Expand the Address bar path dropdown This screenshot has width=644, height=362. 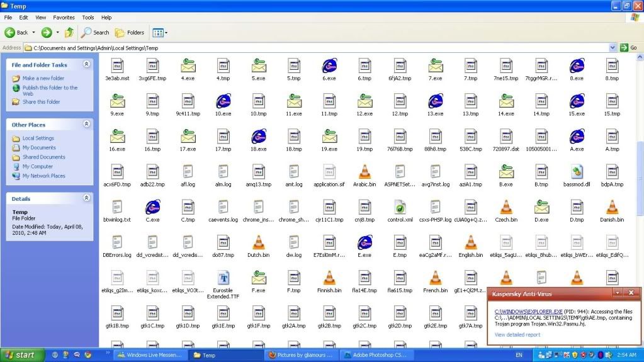(613, 48)
